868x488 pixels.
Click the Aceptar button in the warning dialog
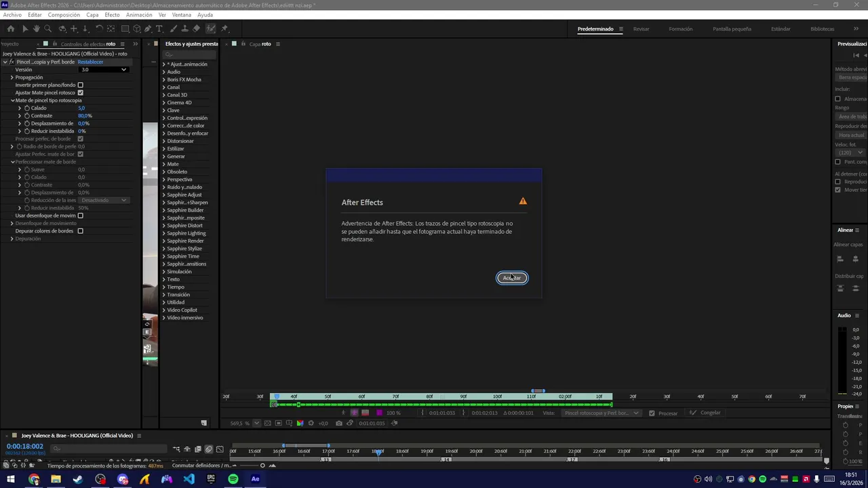[512, 278]
